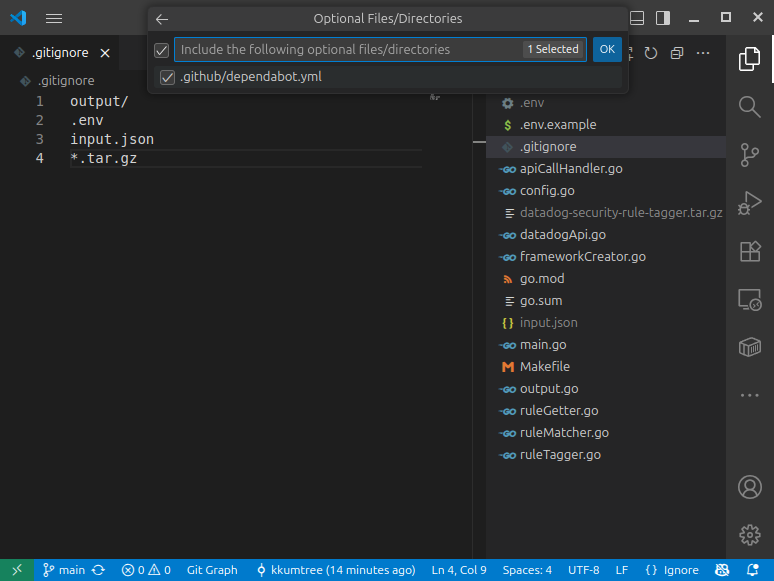Click editor line 4 *.tar.gz
The width and height of the screenshot is (774, 581).
coord(103,158)
